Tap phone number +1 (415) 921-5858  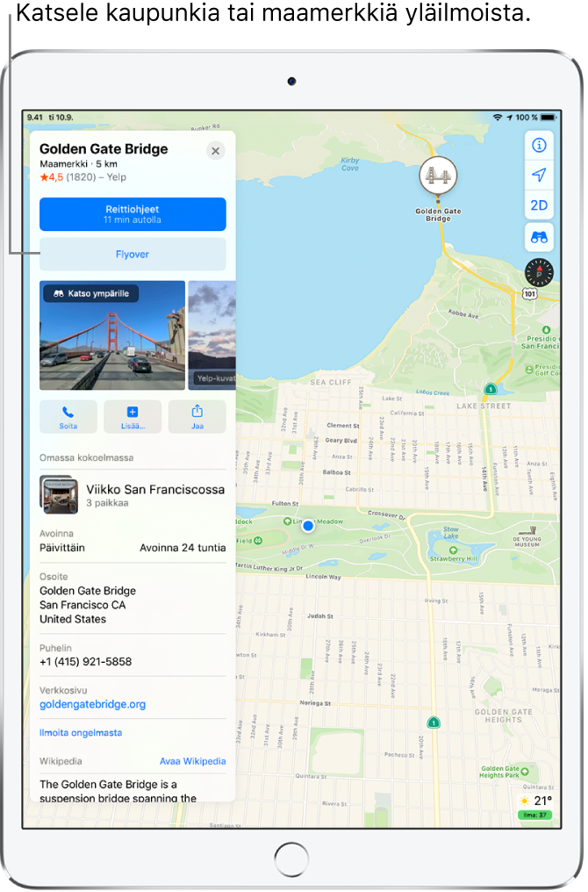point(85,662)
